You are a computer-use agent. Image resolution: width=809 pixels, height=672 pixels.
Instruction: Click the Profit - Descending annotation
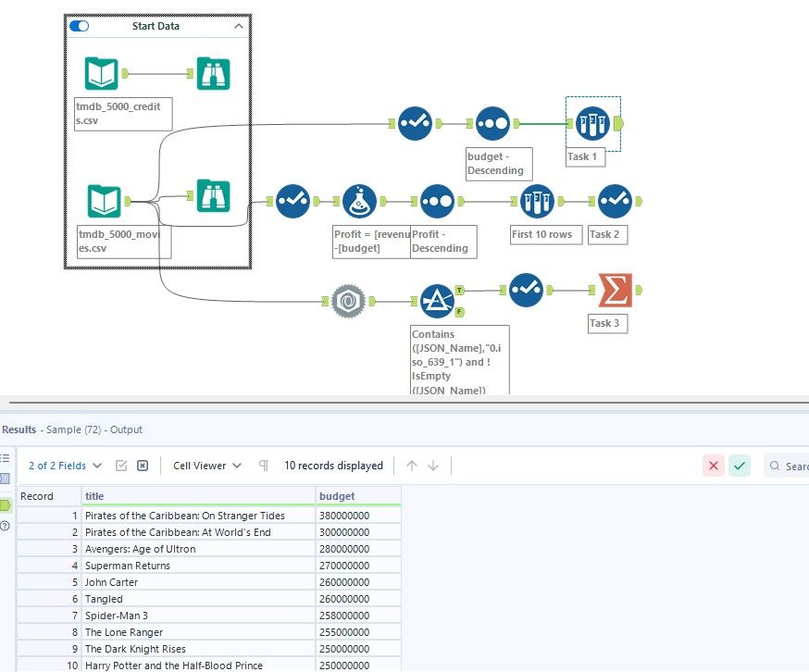(x=443, y=241)
